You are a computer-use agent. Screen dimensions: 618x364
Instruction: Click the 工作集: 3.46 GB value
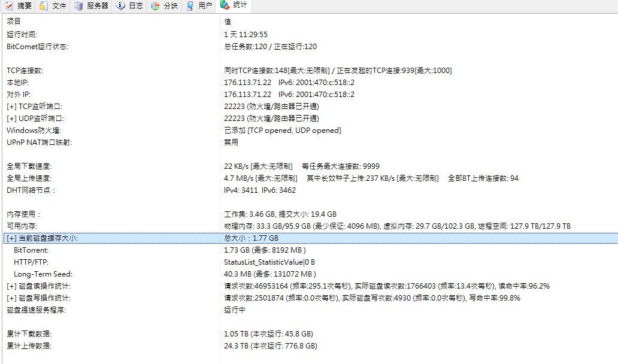(x=280, y=214)
